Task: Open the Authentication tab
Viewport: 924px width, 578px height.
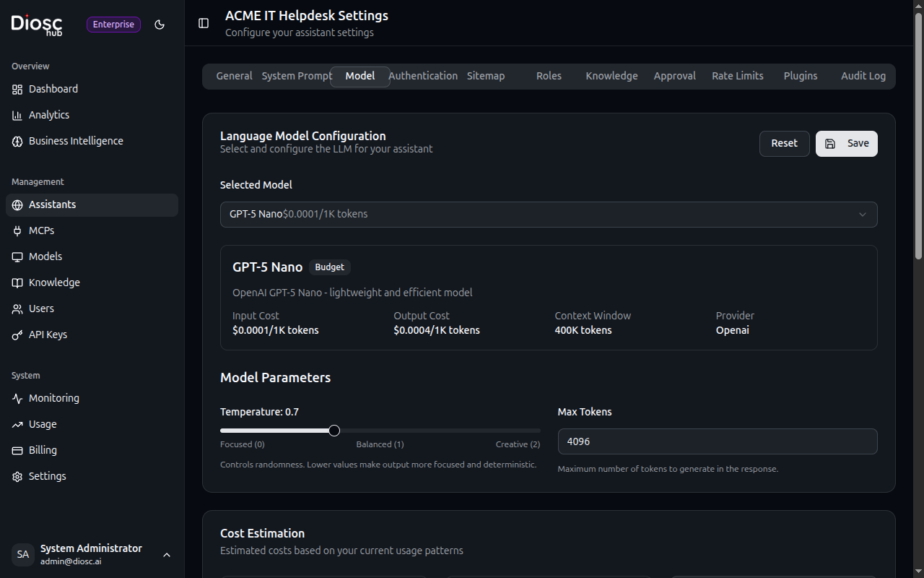Action: (x=423, y=76)
